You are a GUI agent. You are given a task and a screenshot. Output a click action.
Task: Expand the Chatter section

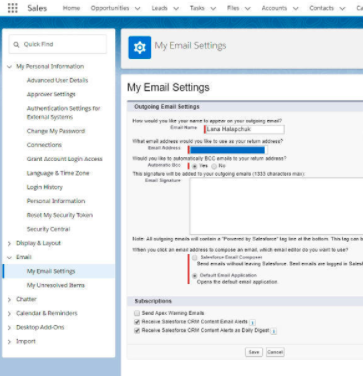9,299
